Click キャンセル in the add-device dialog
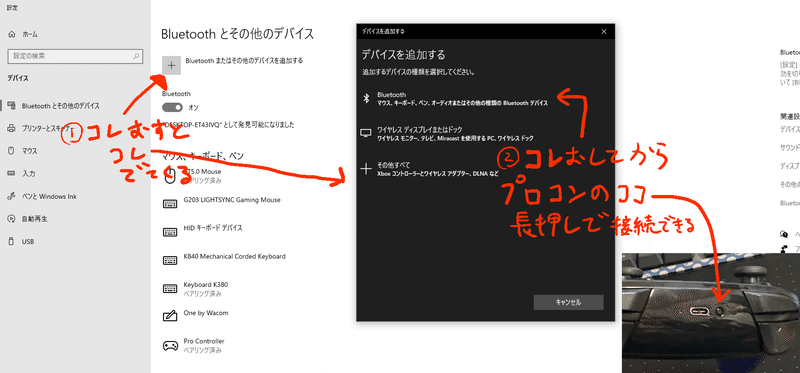This screenshot has width=800, height=373. (568, 302)
